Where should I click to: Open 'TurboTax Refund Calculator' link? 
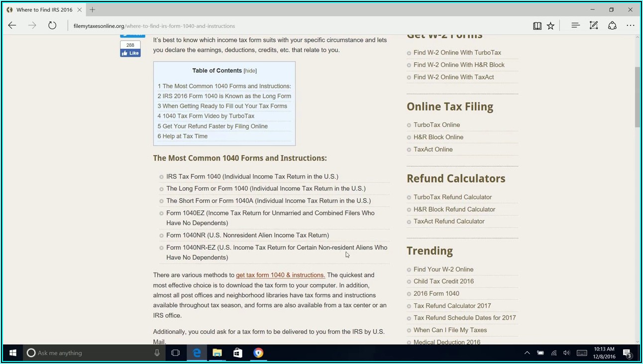[x=452, y=197]
